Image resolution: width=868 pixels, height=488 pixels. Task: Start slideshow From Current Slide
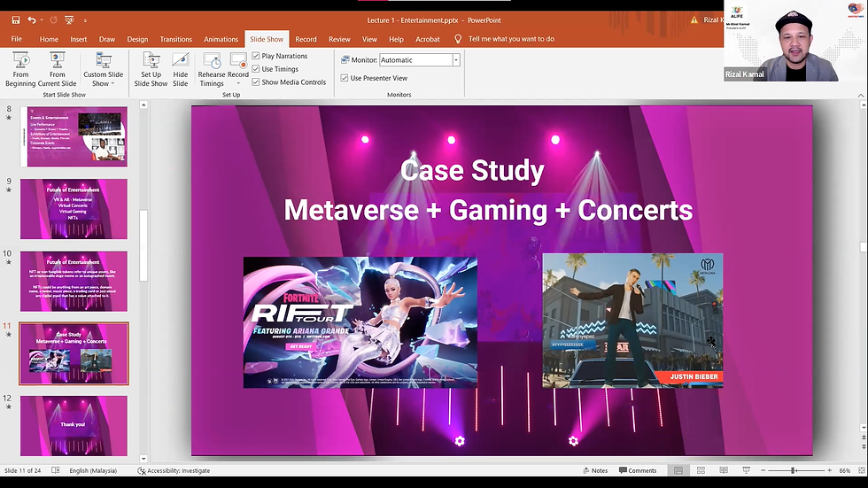[57, 69]
